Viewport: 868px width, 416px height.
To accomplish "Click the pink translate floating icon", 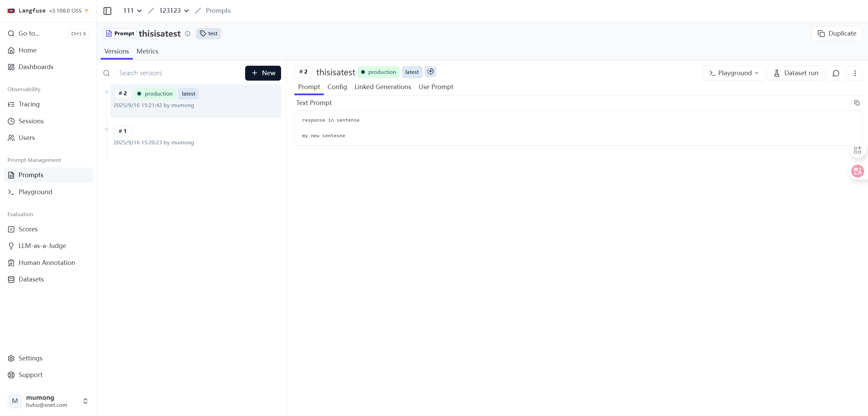I will (857, 171).
